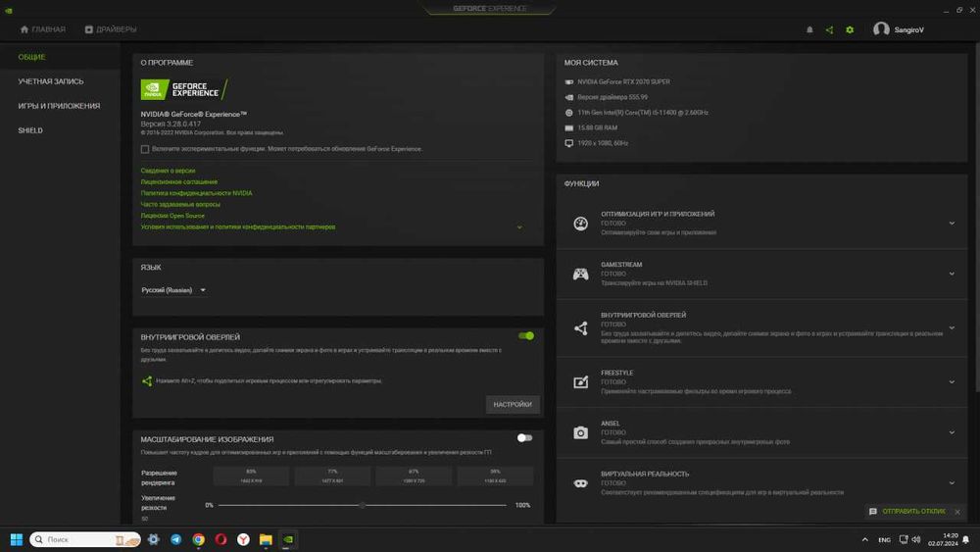This screenshot has height=552, width=980.
Task: Open the SangiroV account avatar
Action: point(881,29)
